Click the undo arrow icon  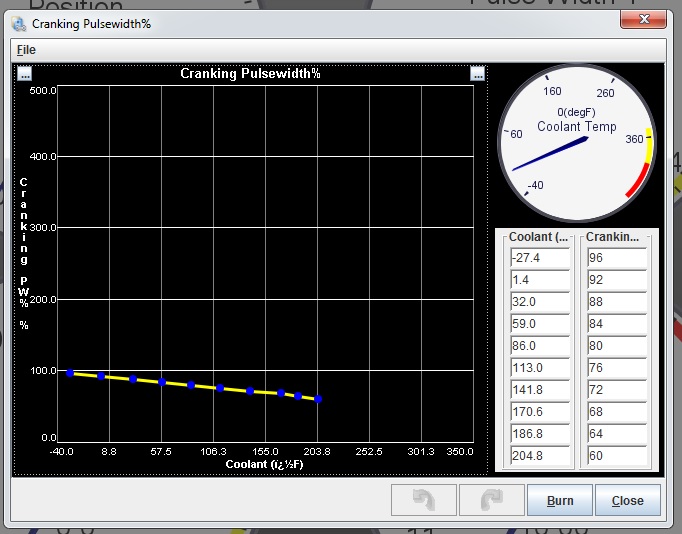point(423,500)
